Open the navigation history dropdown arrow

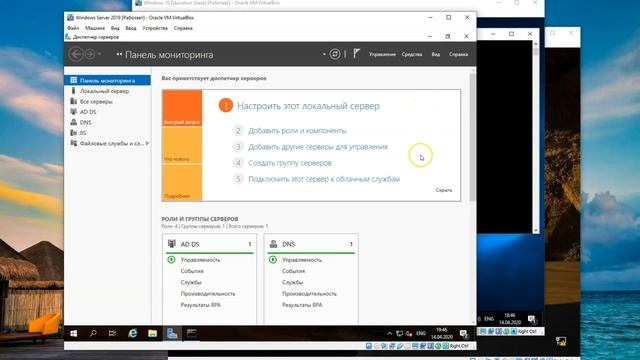point(100,54)
